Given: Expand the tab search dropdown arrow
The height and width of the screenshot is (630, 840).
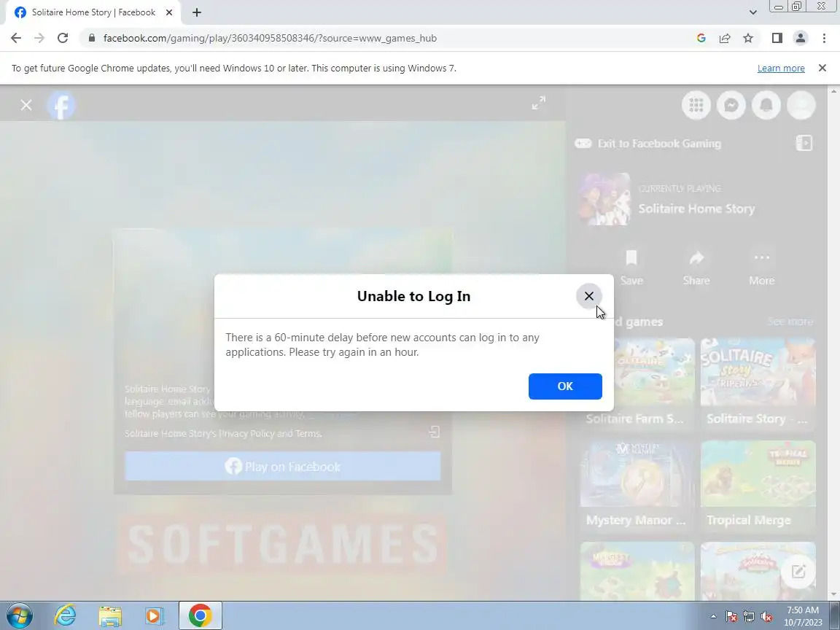Looking at the screenshot, I should (x=752, y=12).
